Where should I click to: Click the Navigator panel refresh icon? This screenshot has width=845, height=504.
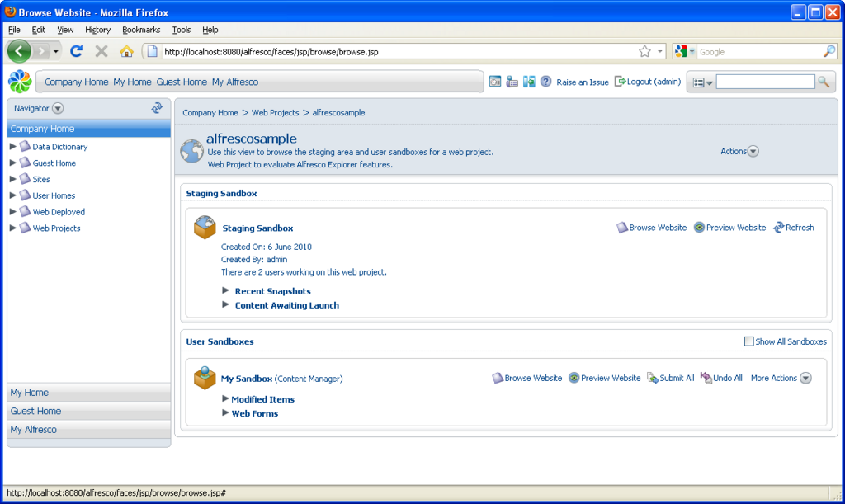pos(157,108)
